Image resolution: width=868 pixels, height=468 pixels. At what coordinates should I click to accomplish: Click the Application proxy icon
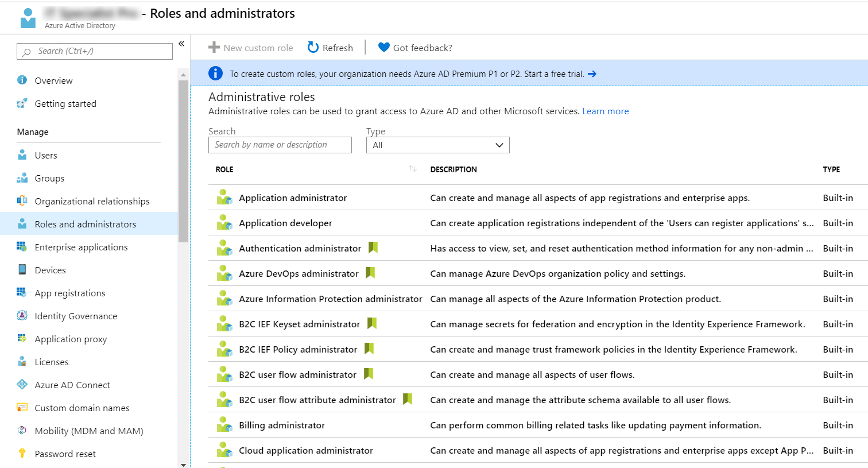[22, 338]
